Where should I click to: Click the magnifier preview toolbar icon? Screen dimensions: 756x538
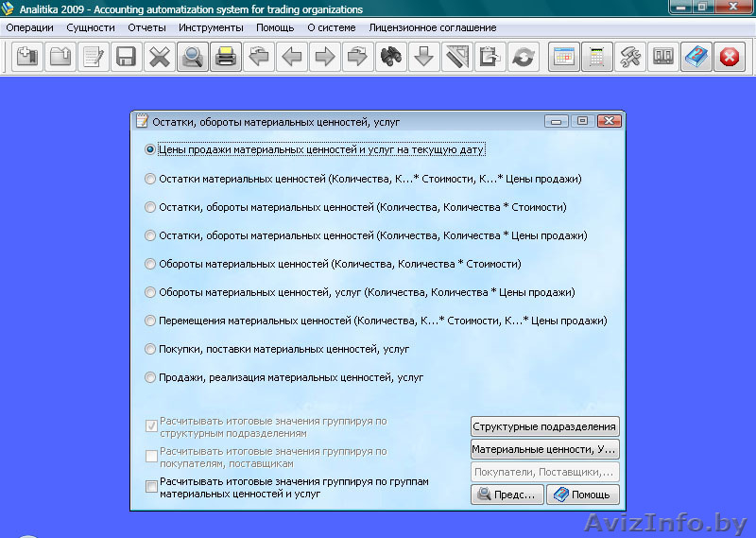(x=192, y=58)
